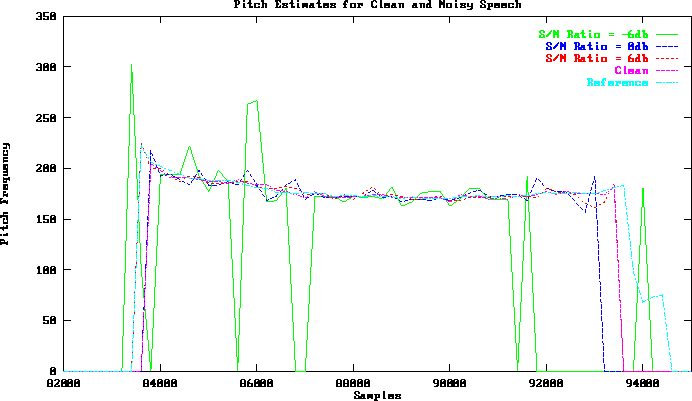Viewport: 692px width, 401px height.
Task: Click the 04000 tick on the x-axis
Action: pos(160,382)
